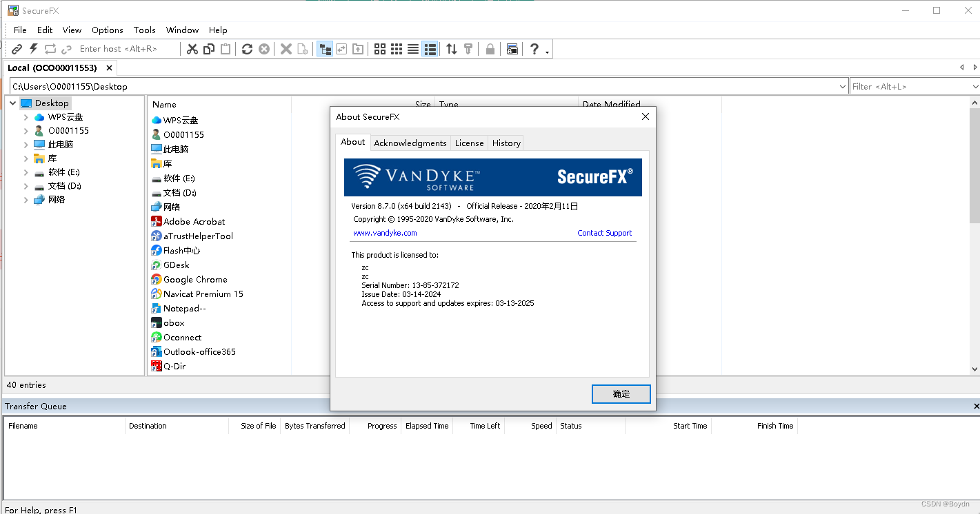Click the go up one folder icon
Viewport: 980px width, 514px height.
click(358, 49)
